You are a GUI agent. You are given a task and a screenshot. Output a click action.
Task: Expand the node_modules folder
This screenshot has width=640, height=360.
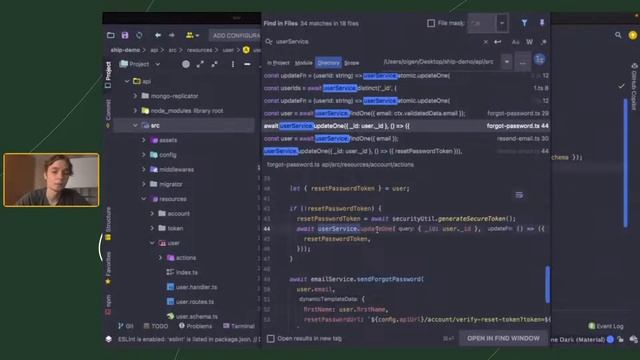135,111
